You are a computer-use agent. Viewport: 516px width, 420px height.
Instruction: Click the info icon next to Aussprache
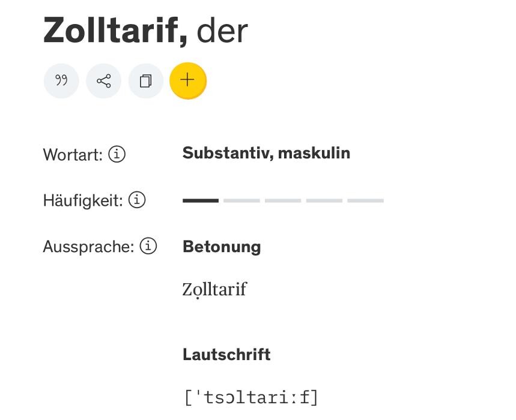pyautogui.click(x=148, y=246)
